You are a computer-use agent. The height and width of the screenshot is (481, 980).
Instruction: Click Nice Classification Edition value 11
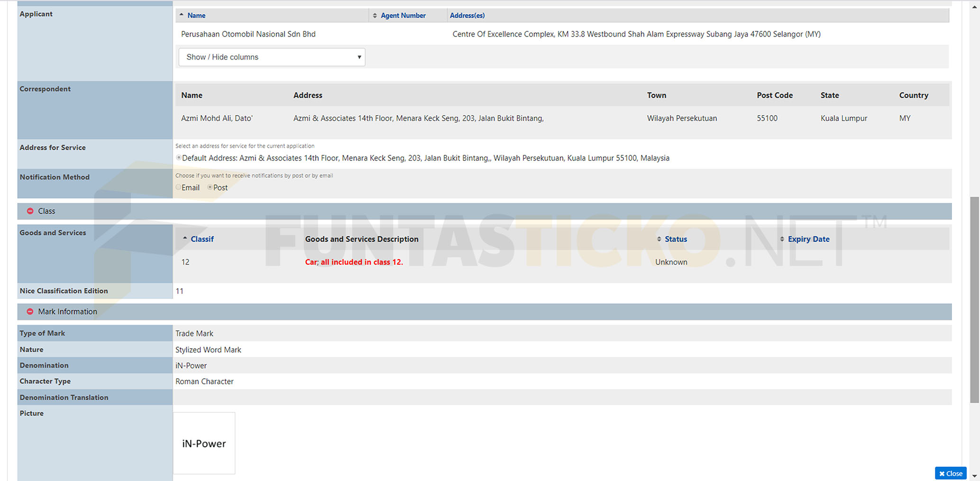coord(179,291)
